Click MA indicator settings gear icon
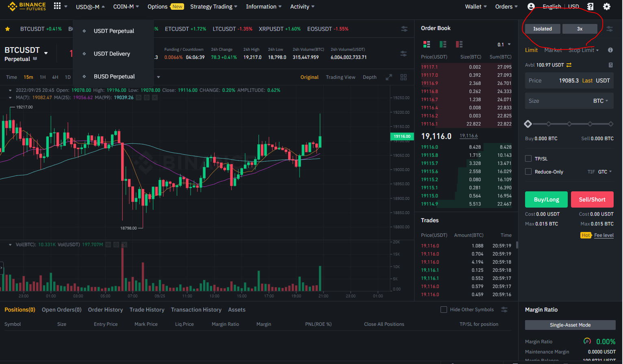623x364 pixels. 147,97
